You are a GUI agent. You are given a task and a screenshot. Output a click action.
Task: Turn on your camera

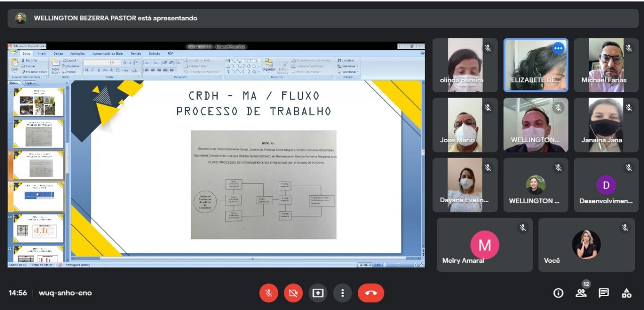tap(293, 293)
